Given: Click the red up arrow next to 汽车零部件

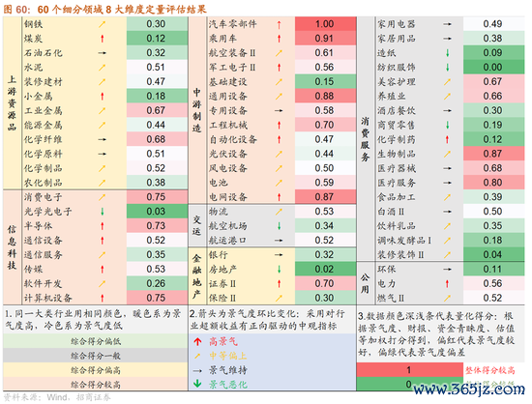Looking at the screenshot, I should coord(279,24).
